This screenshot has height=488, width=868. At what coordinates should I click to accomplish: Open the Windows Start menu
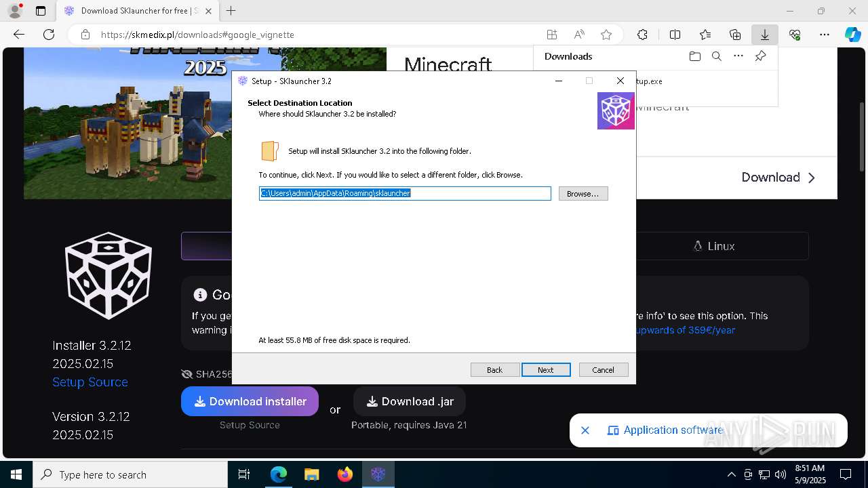pyautogui.click(x=16, y=474)
